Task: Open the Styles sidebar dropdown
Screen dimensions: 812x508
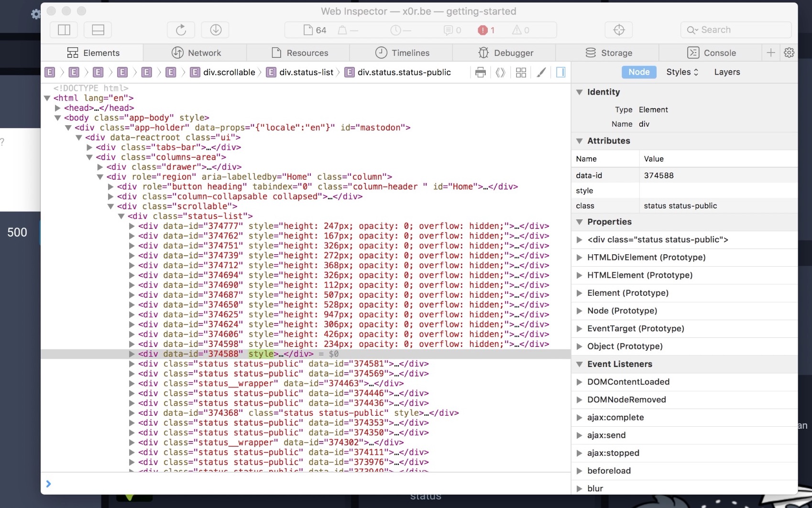Action: (682, 72)
